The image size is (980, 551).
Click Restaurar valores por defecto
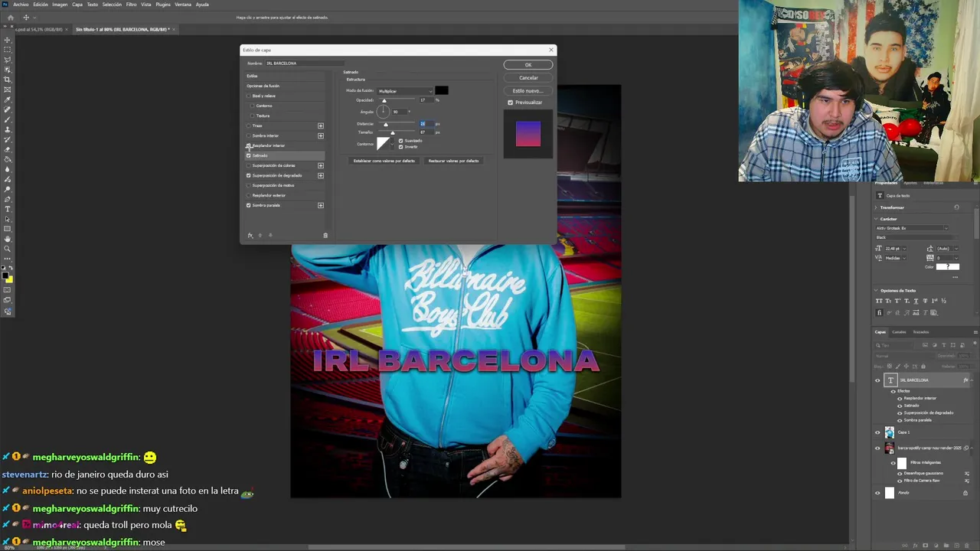453,161
